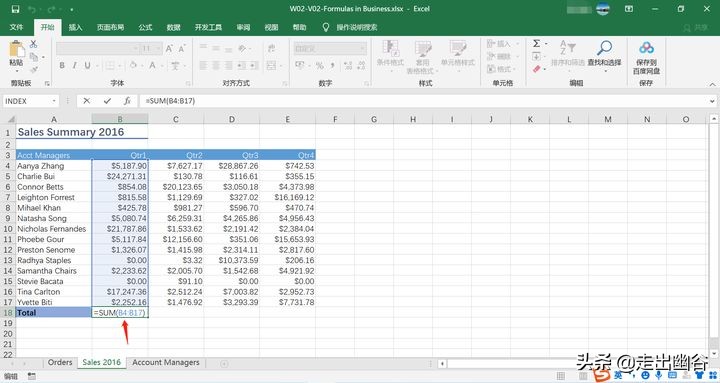
Task: Toggle Bold formatting button
Action: [x=62, y=66]
